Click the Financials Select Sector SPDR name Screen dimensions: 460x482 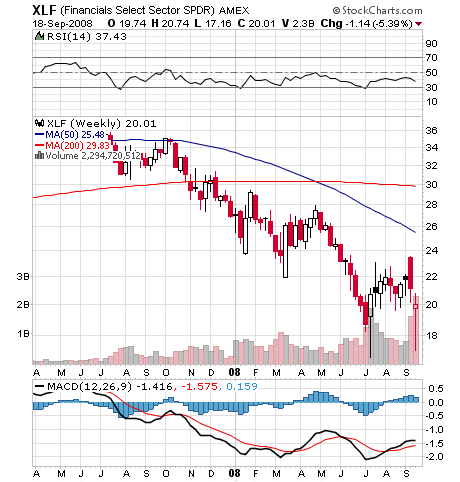click(137, 11)
